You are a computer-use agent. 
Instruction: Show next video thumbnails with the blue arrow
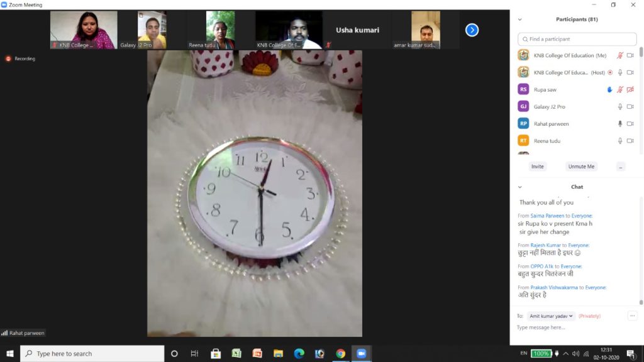[472, 30]
